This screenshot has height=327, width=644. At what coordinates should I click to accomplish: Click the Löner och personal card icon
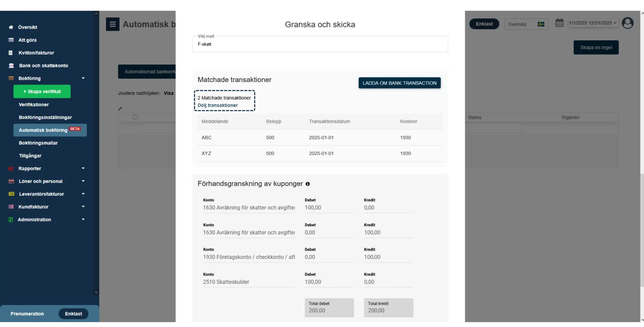coord(11,181)
